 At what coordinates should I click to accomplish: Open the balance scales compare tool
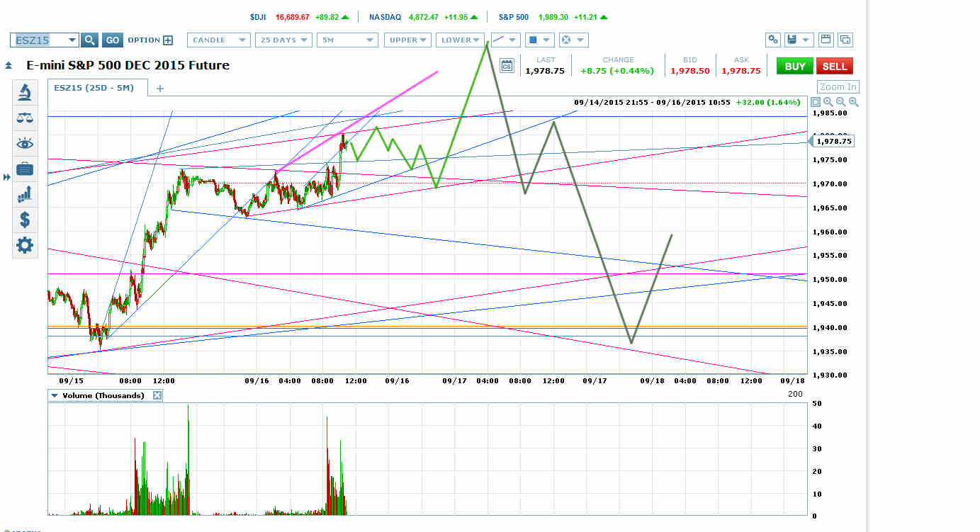[x=25, y=118]
